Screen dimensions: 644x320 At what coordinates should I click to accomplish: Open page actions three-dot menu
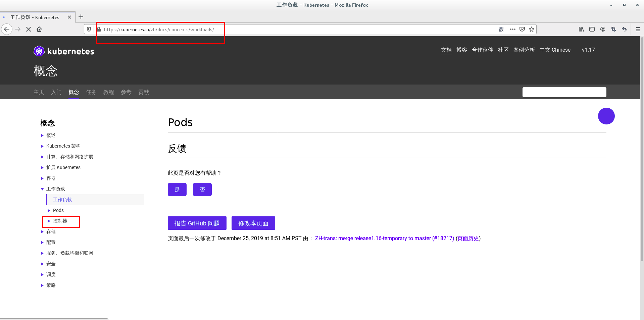point(512,29)
